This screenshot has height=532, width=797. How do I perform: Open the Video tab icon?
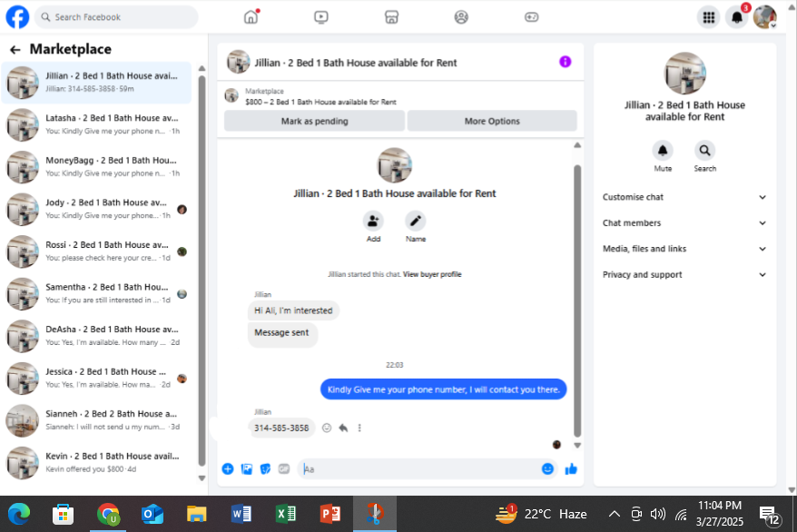pyautogui.click(x=320, y=16)
